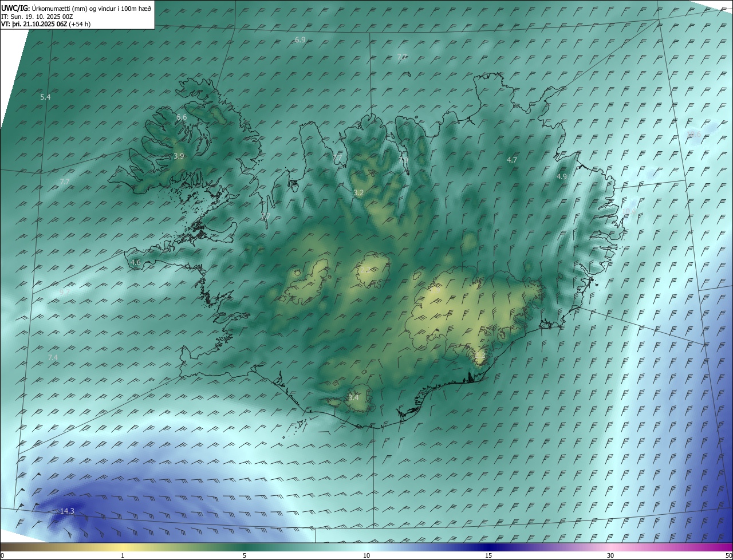Click the 5.4 value label
The image size is (733, 560).
pyautogui.click(x=45, y=97)
